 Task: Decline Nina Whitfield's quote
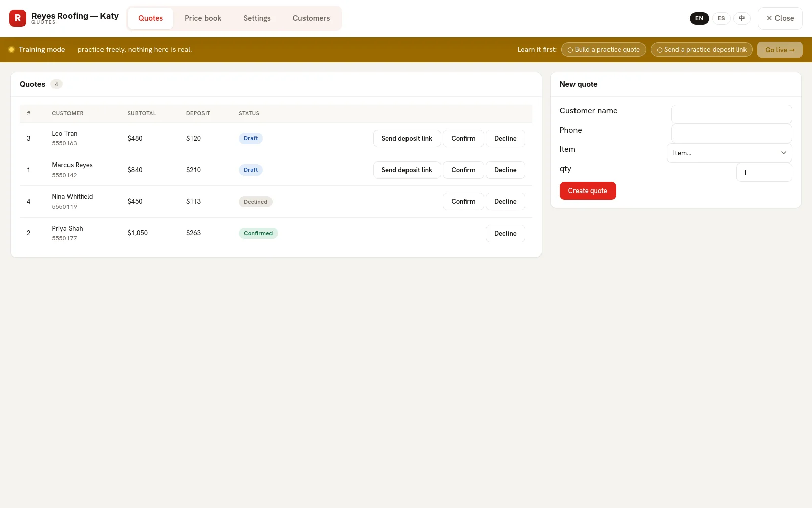[x=505, y=202]
